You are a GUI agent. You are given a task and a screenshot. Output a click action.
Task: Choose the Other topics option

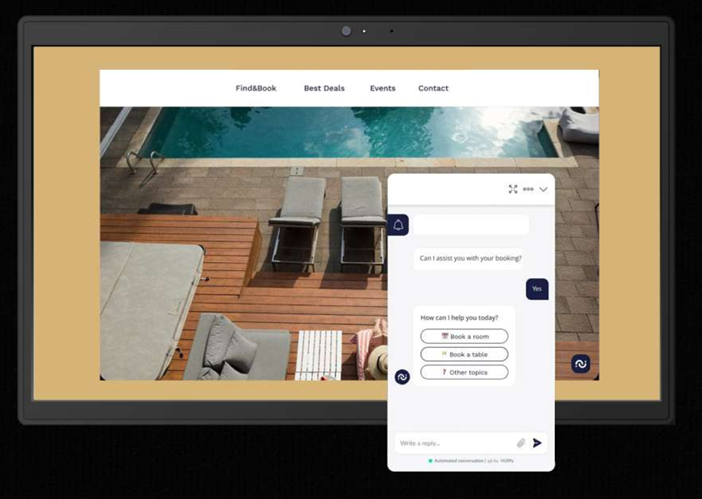pyautogui.click(x=464, y=372)
